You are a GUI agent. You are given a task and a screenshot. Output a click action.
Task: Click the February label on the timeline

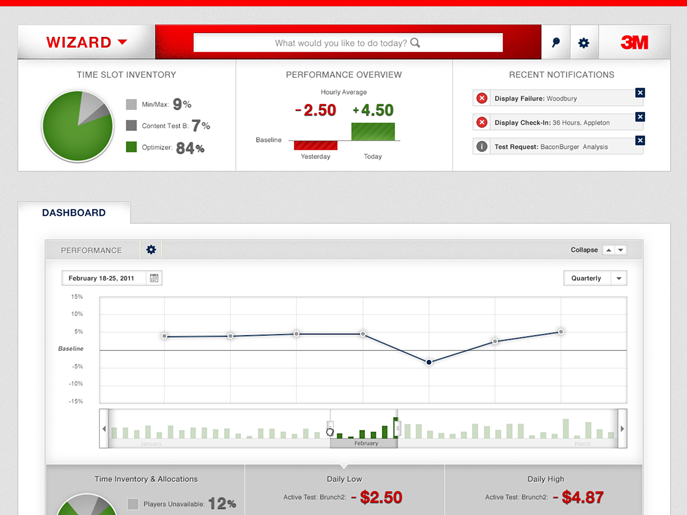pyautogui.click(x=366, y=443)
